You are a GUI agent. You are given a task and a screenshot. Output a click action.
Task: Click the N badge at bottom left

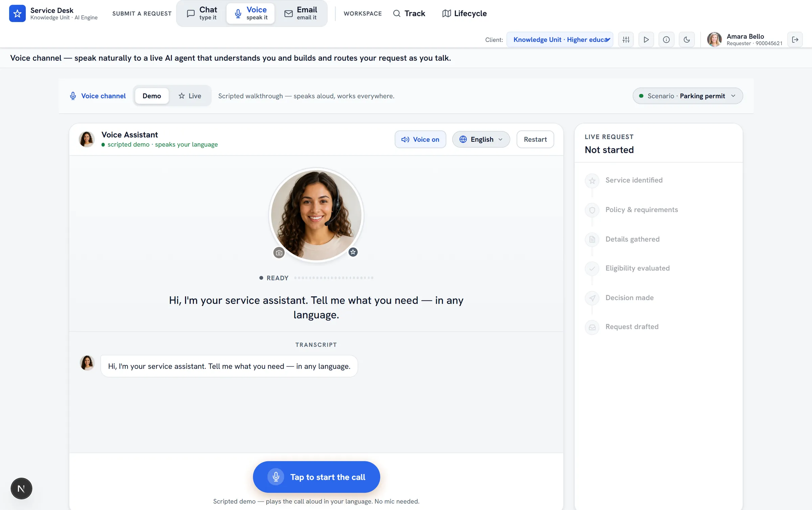coord(21,488)
